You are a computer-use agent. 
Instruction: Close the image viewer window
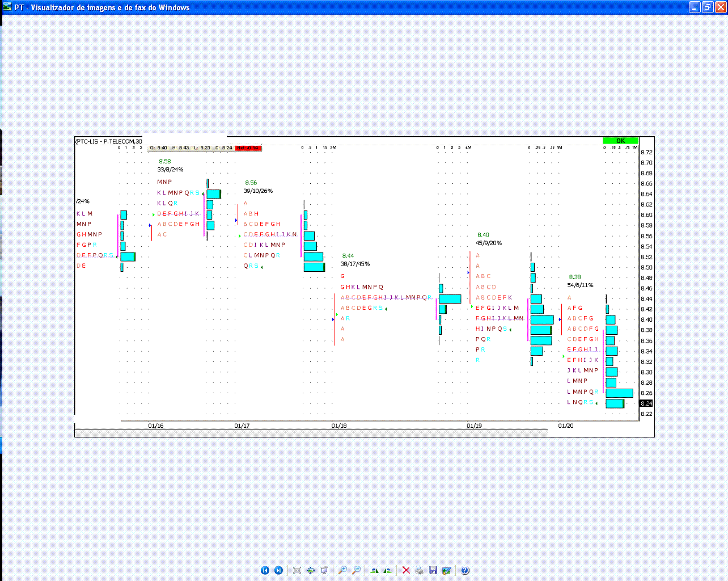coord(720,7)
